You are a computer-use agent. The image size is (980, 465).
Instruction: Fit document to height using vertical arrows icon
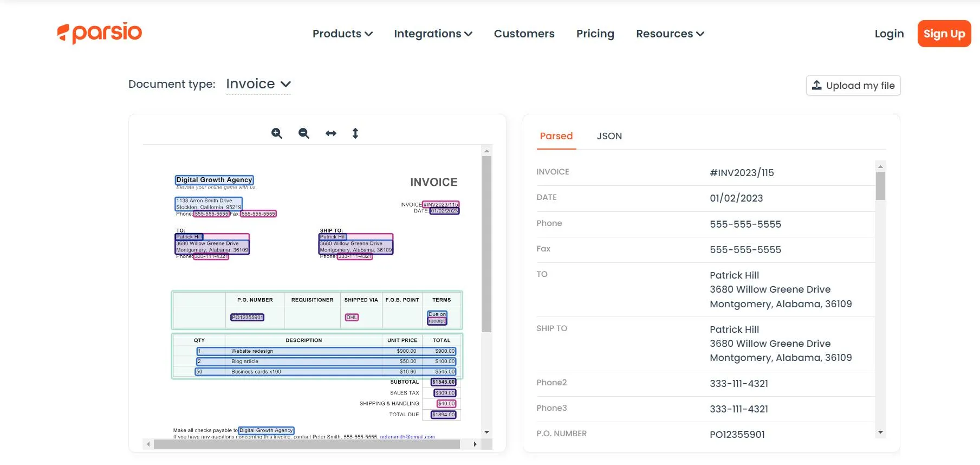(x=355, y=133)
